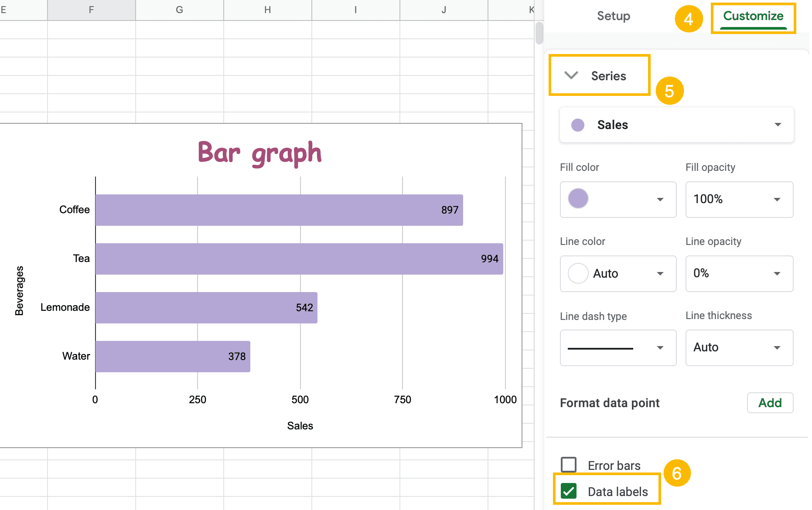Image resolution: width=812 pixels, height=510 pixels.
Task: Select the Bar graph chart title
Action: tap(259, 152)
